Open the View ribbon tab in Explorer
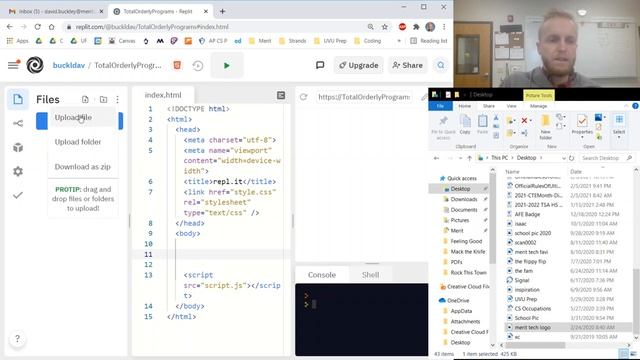Image resolution: width=640 pixels, height=360 pixels. tap(511, 106)
